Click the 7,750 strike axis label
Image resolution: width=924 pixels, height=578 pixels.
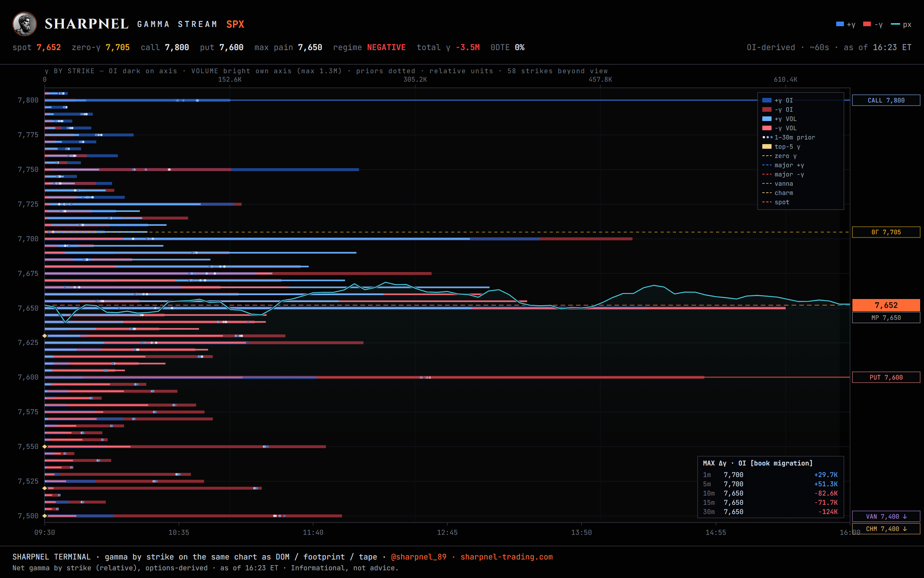[x=28, y=170]
